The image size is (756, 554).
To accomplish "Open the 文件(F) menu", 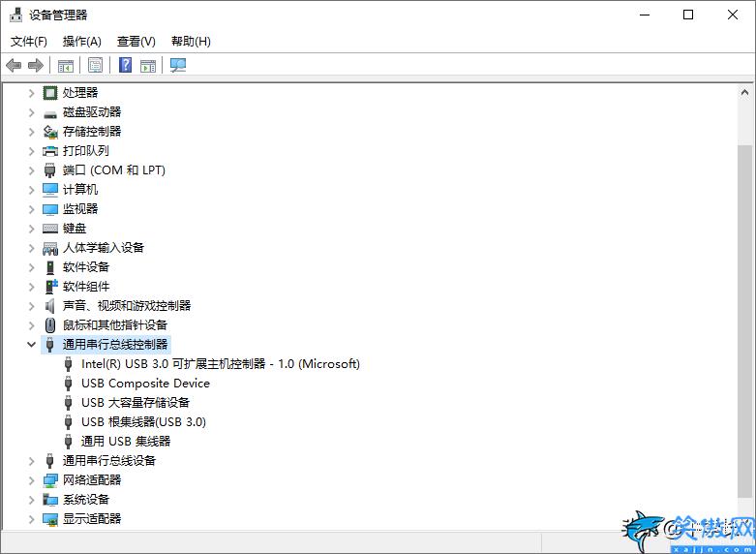I will 29,42.
